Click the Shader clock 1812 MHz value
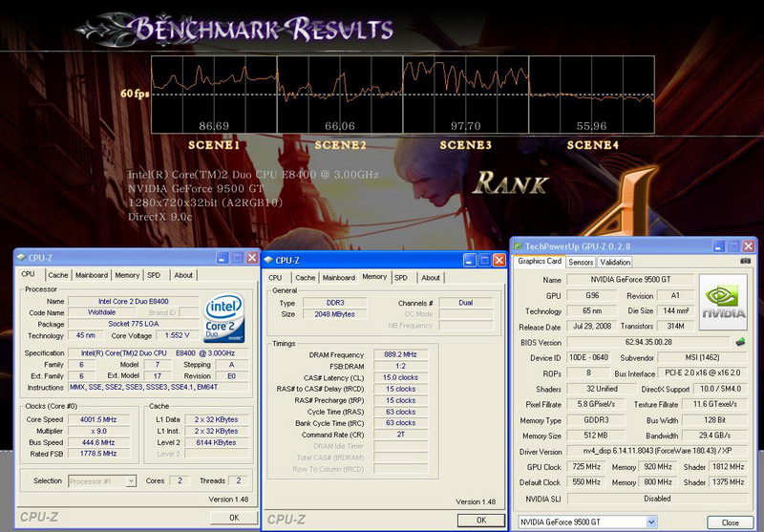 click(x=728, y=467)
